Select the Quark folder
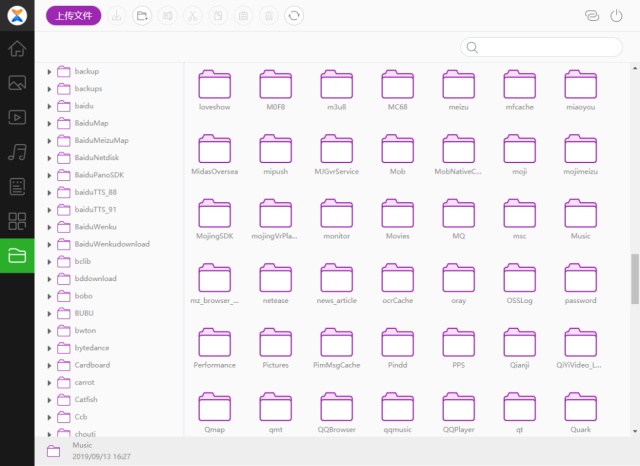Viewport: 640px width, 466px height. pos(580,413)
